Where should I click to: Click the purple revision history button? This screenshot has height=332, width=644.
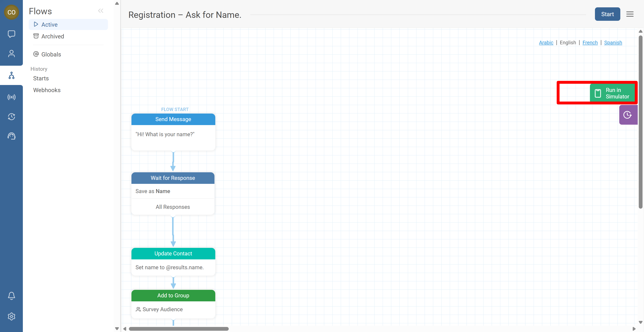click(628, 115)
